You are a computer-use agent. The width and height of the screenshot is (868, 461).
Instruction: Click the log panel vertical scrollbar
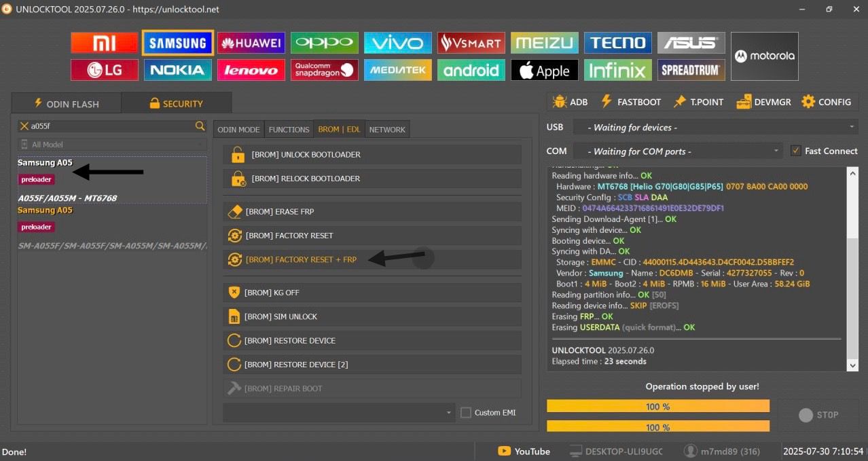tap(853, 269)
